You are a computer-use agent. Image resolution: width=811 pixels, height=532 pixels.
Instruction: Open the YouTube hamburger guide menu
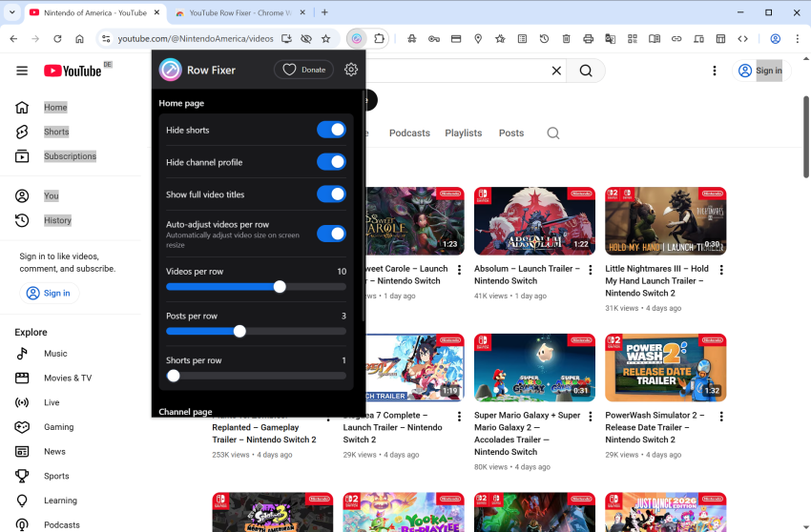(22, 71)
